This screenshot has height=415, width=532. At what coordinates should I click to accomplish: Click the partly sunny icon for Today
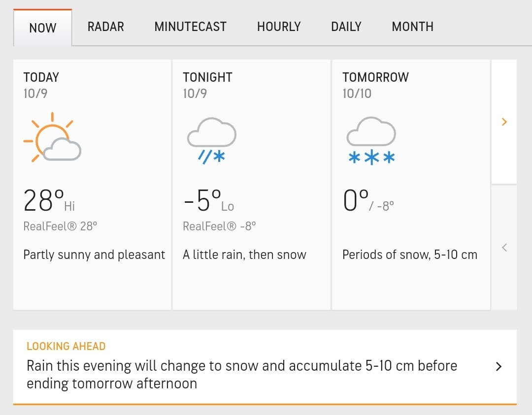click(52, 137)
